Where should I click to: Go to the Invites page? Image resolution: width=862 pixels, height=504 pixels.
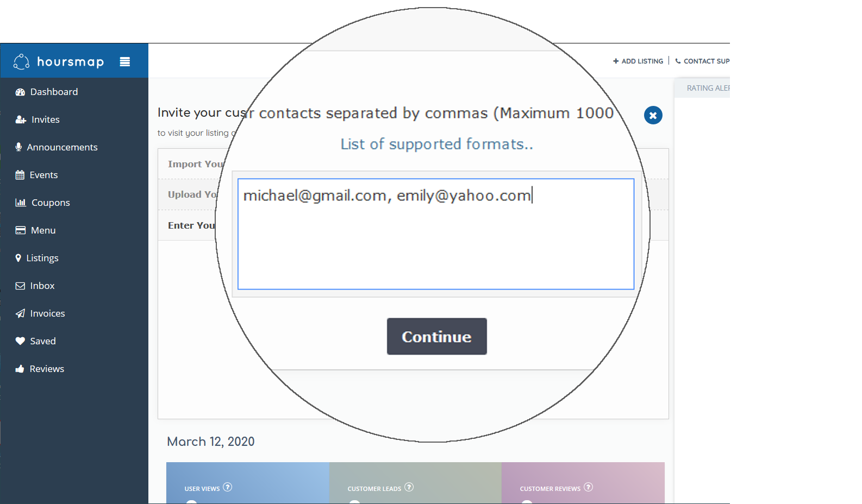38,119
